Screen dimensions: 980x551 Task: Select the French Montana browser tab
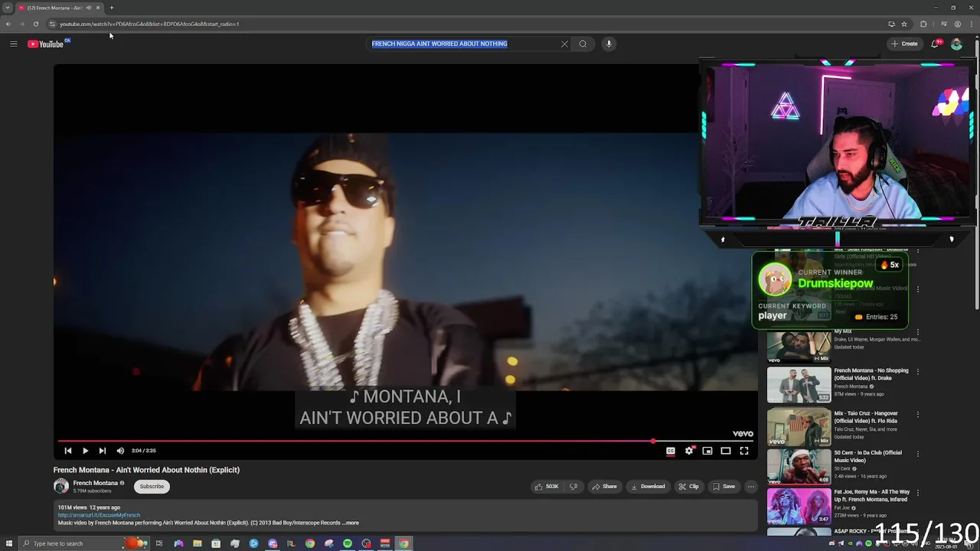(60, 8)
